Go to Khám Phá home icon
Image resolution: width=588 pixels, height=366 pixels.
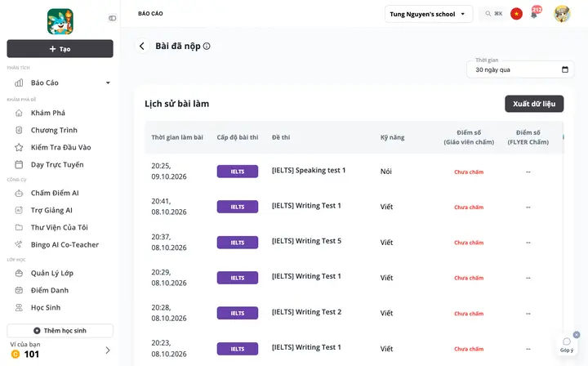[19, 113]
